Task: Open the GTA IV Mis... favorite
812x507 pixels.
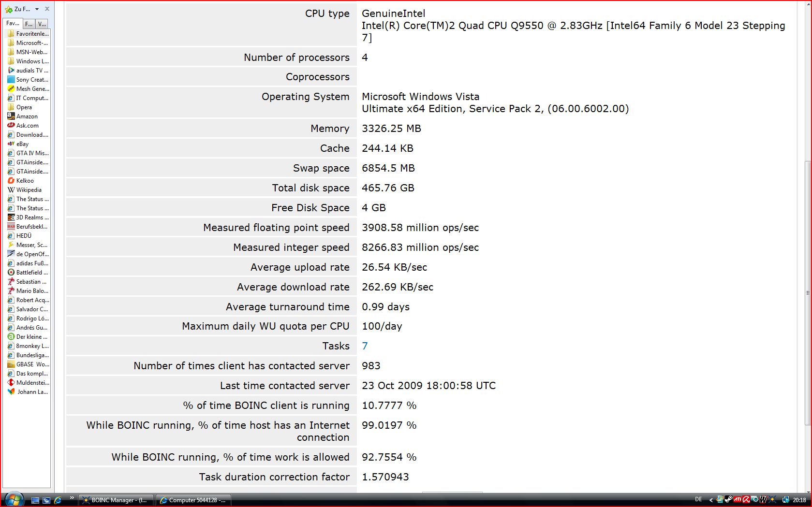Action: pos(28,153)
